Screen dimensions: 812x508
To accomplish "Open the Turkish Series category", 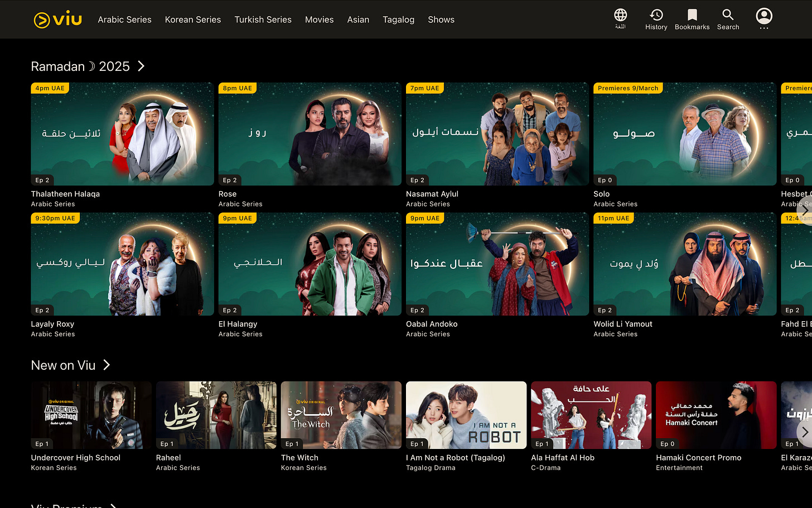I will pos(263,20).
